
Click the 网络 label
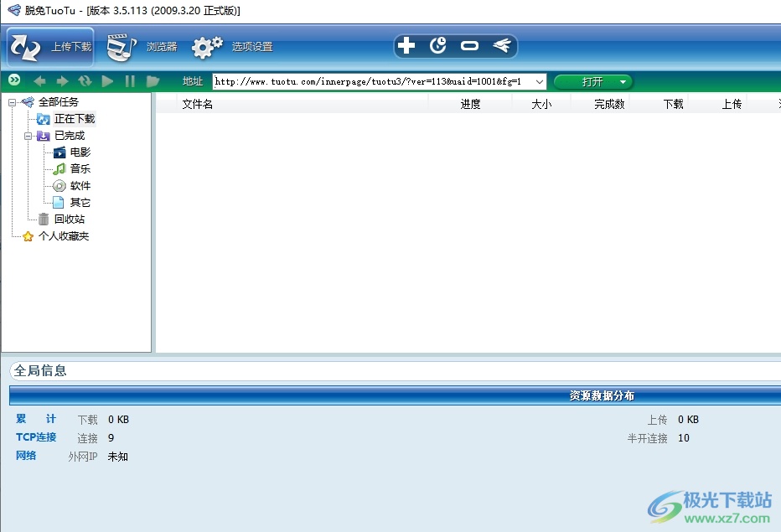tap(26, 456)
